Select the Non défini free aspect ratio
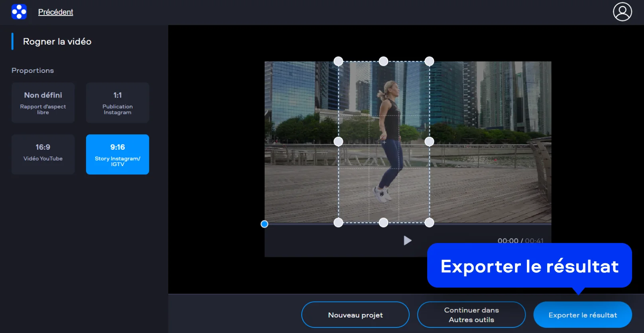 click(43, 103)
